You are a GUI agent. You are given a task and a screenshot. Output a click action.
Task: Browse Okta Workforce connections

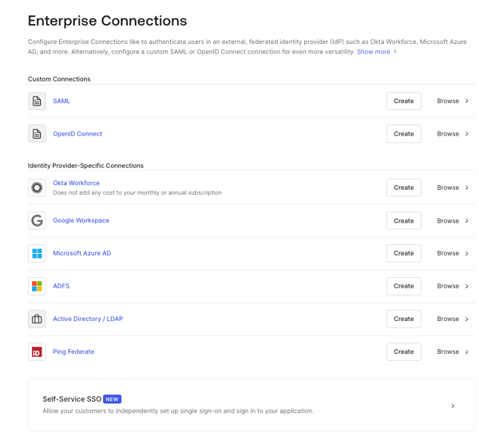pyautogui.click(x=453, y=188)
